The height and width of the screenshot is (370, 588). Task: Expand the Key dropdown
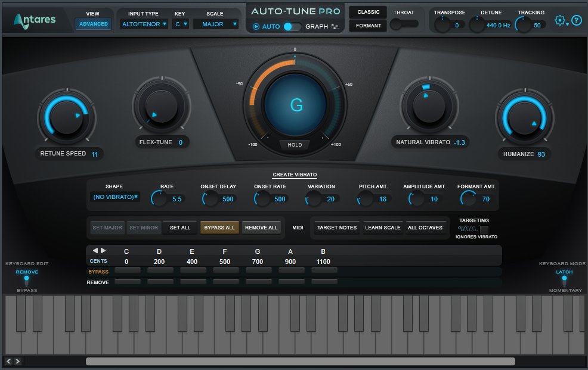tap(180, 24)
